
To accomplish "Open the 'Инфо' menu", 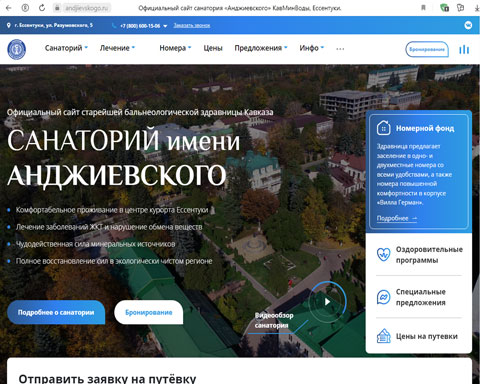I will [x=309, y=48].
